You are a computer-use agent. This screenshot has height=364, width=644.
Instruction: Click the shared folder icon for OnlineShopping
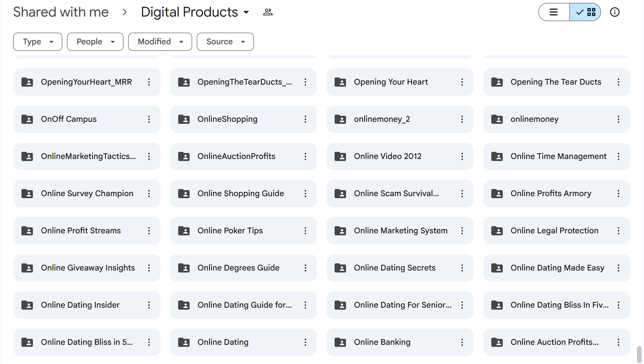pos(184,119)
